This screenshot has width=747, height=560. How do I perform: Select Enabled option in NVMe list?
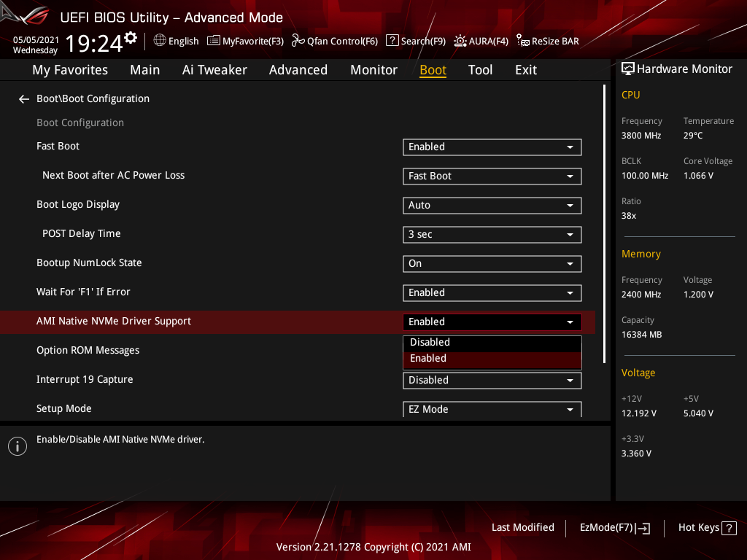coord(492,359)
